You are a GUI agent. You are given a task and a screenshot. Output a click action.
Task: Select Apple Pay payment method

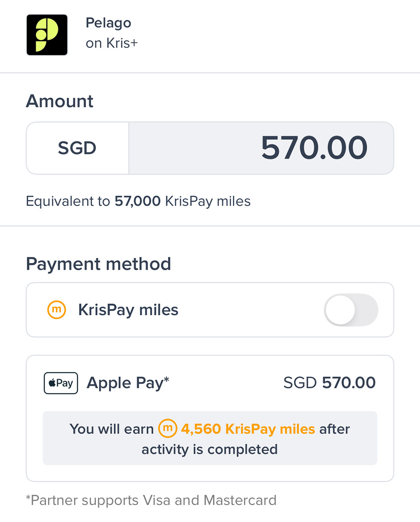point(128,383)
